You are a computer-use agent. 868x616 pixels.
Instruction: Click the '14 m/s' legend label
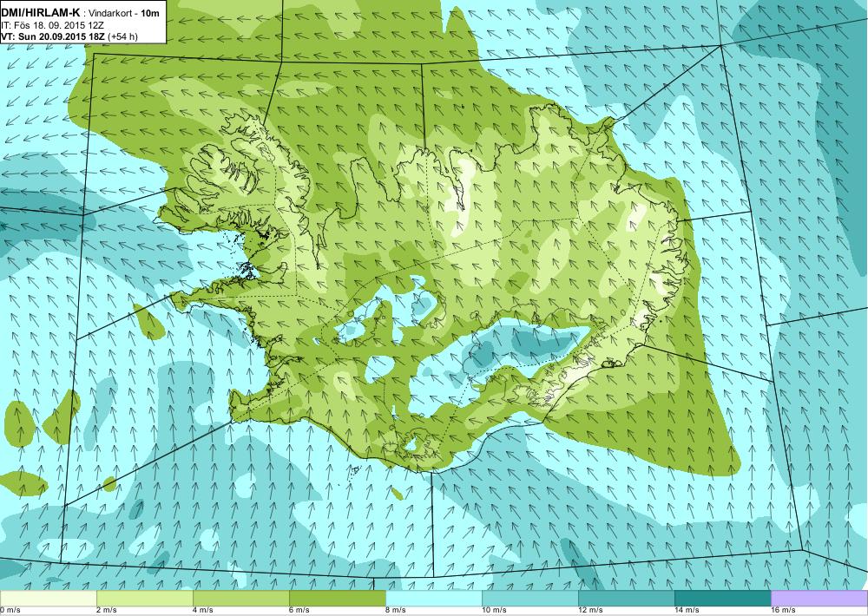coord(687,611)
